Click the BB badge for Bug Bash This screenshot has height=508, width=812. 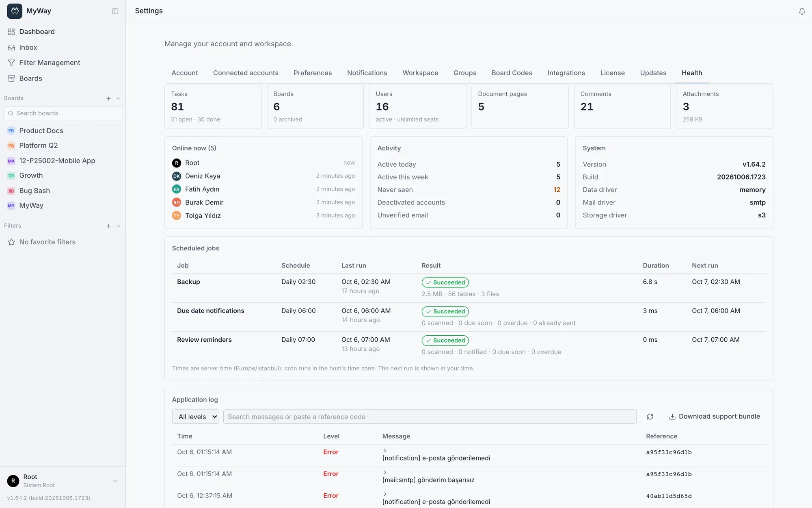(11, 191)
